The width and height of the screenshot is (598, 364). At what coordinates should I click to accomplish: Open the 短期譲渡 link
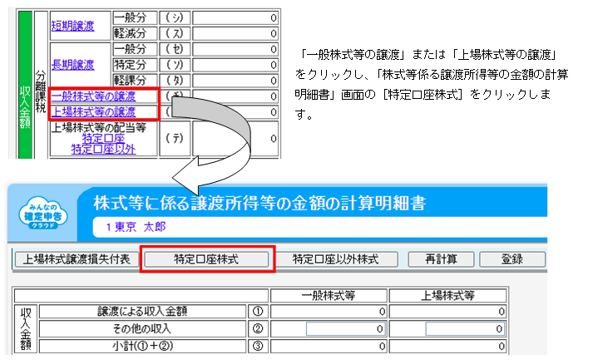[72, 26]
